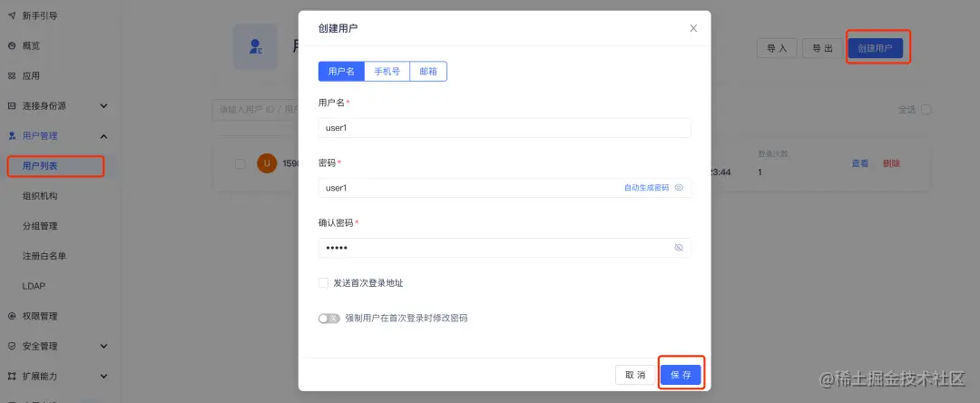Click the 应用 apps grid icon
This screenshot has height=403, width=980.
11,75
